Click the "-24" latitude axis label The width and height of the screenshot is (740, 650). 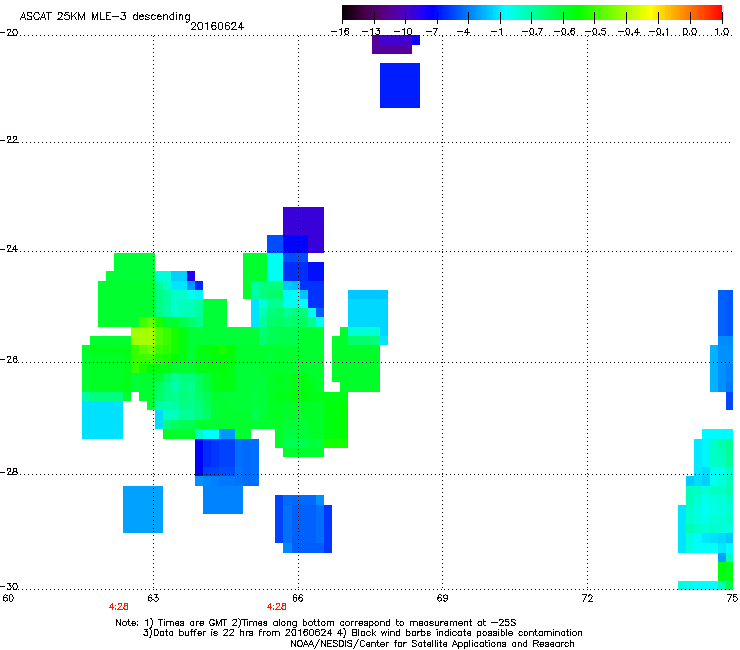coord(9,249)
